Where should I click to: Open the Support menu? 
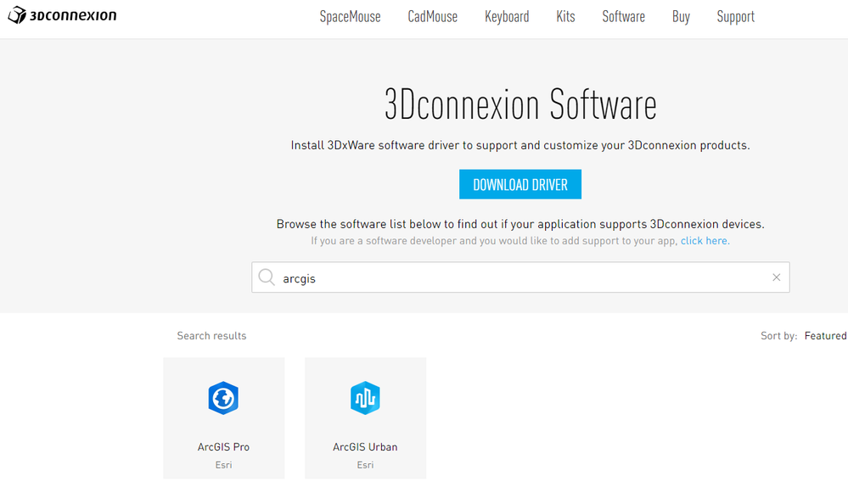(x=735, y=17)
